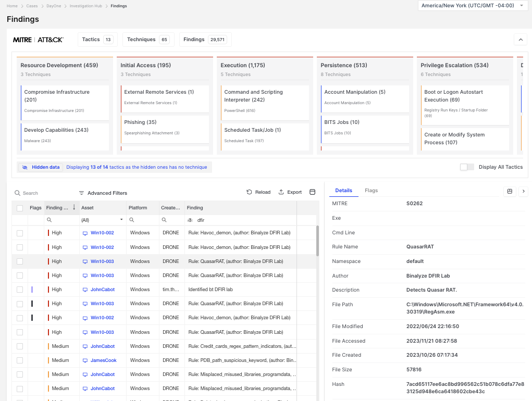Check the box for the JohnCabot High row
This screenshot has width=532, height=401.
coord(20,290)
